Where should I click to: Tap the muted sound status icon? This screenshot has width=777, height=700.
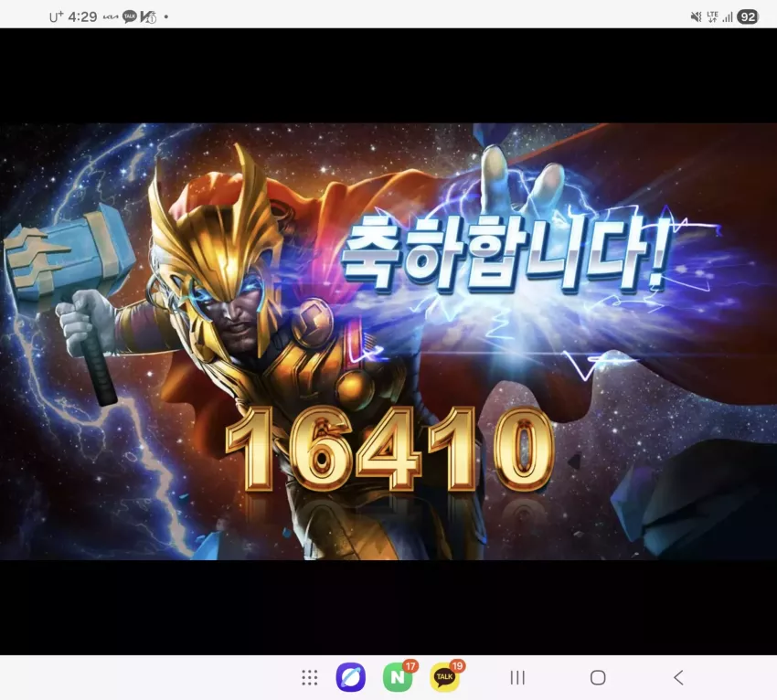point(697,17)
